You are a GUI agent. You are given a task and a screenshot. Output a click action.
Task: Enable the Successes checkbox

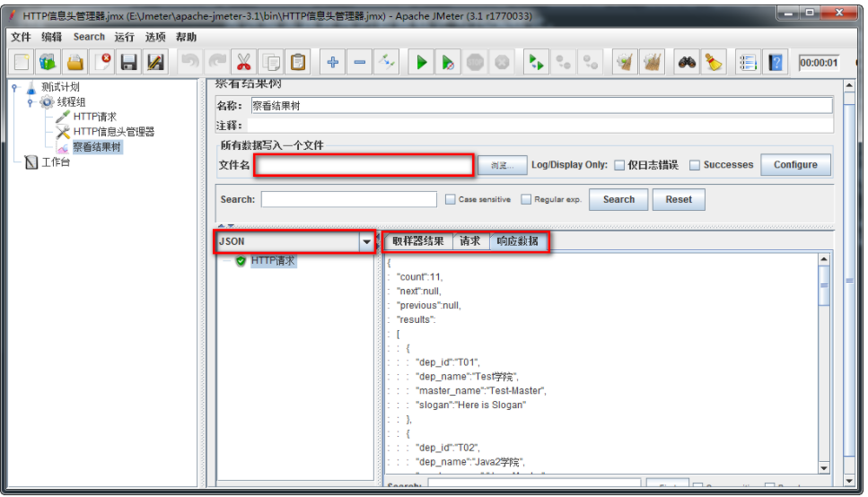click(x=695, y=165)
